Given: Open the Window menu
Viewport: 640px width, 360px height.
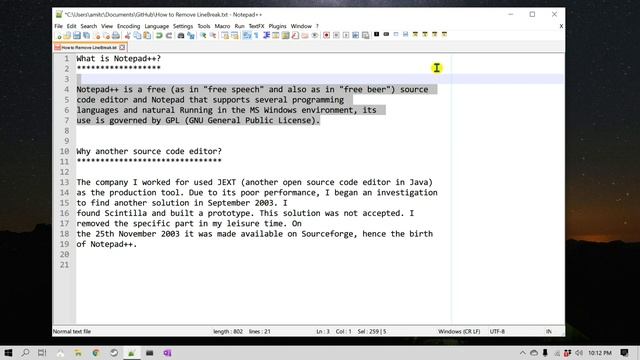Looking at the screenshot, I should pos(301,26).
